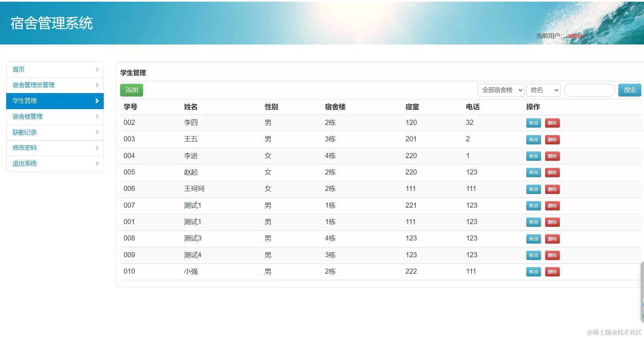Screen dimensions: 644x338
Task: Focus the search text input
Action: tap(589, 90)
